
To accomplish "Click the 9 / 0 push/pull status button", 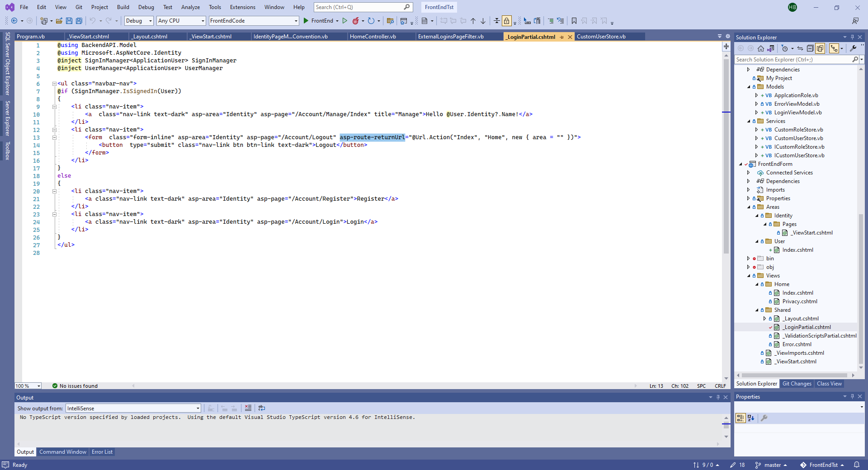I will 706,465.
